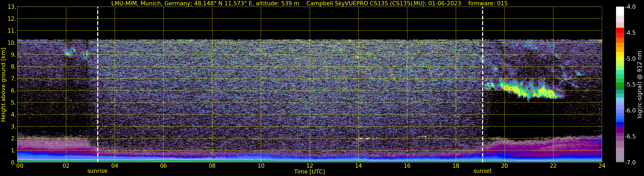Click time axis tick label '22'

pos(553,166)
